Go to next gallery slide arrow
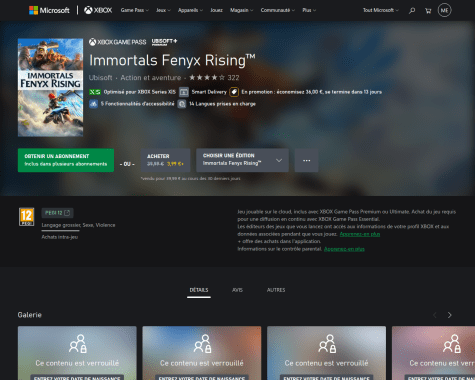 (x=450, y=315)
